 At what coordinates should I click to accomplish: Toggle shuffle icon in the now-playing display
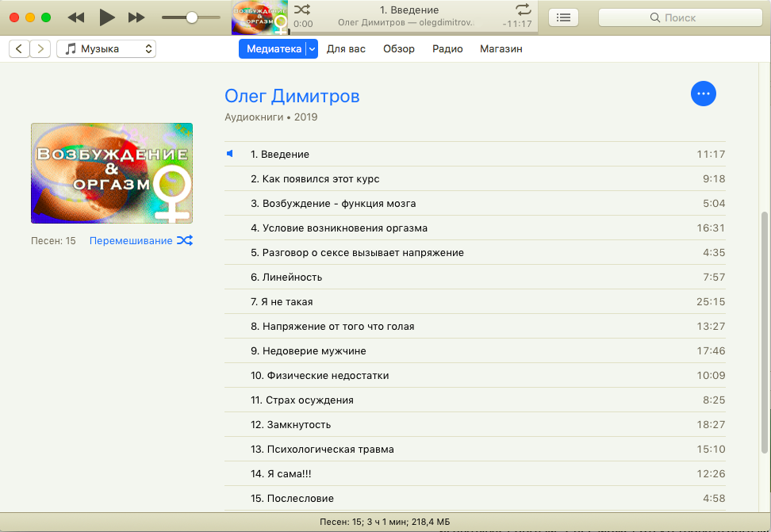pos(302,10)
